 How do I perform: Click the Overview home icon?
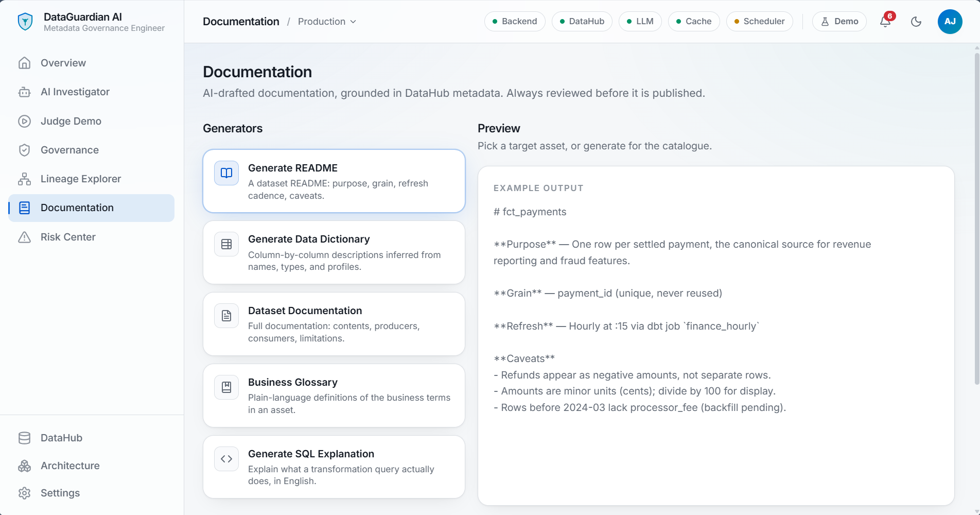[24, 63]
